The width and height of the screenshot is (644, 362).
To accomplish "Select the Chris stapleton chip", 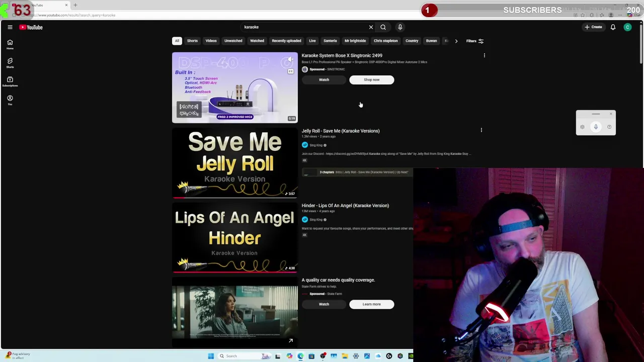I will pyautogui.click(x=385, y=41).
